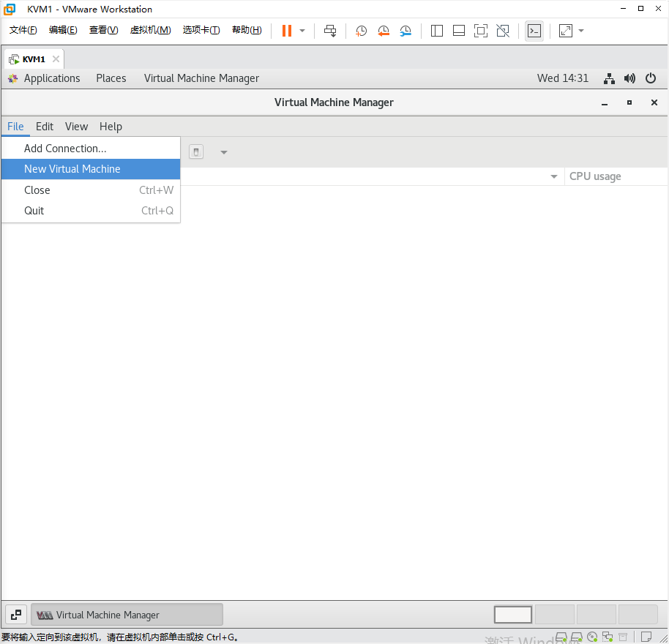Image resolution: width=669 pixels, height=644 pixels.
Task: Enter Unity mode from the toolbar
Action: pos(503,31)
